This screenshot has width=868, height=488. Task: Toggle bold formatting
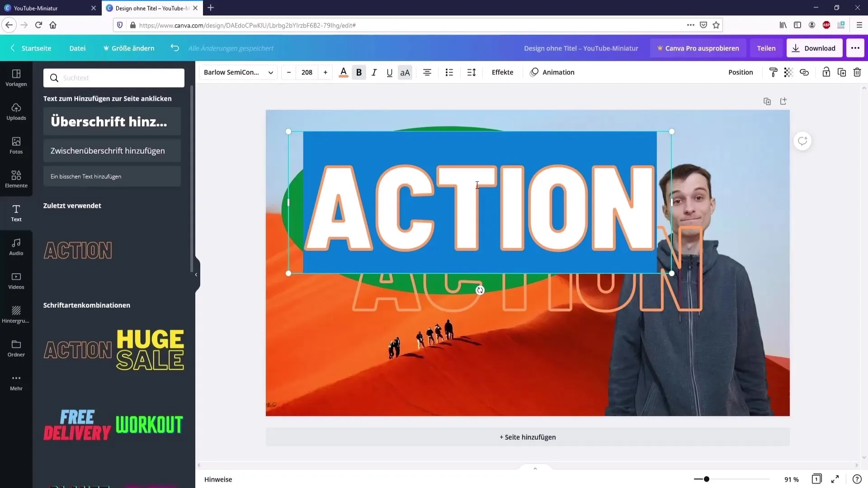(359, 72)
